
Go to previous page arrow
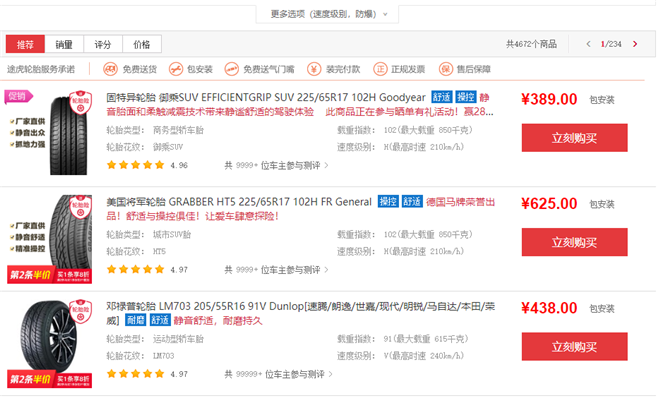[x=588, y=44]
